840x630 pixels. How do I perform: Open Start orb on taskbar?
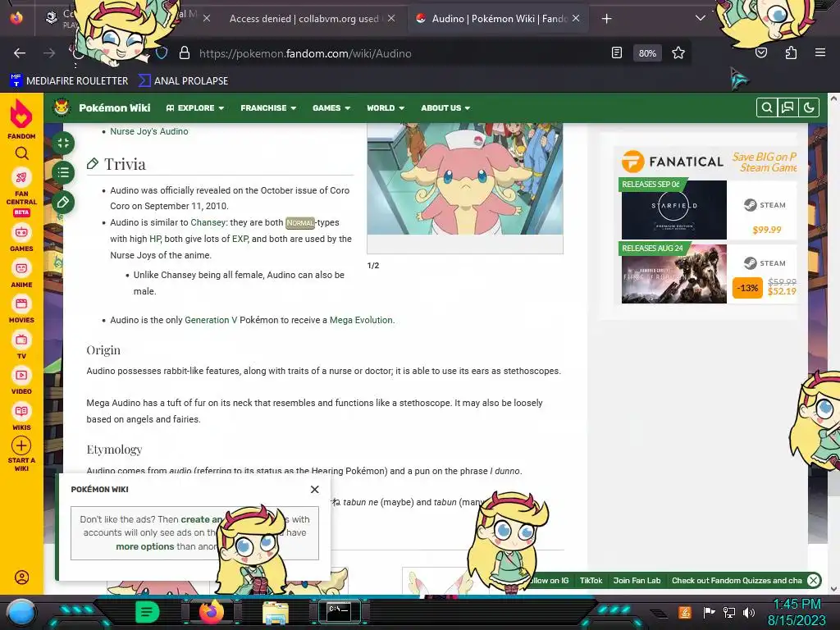point(21,612)
